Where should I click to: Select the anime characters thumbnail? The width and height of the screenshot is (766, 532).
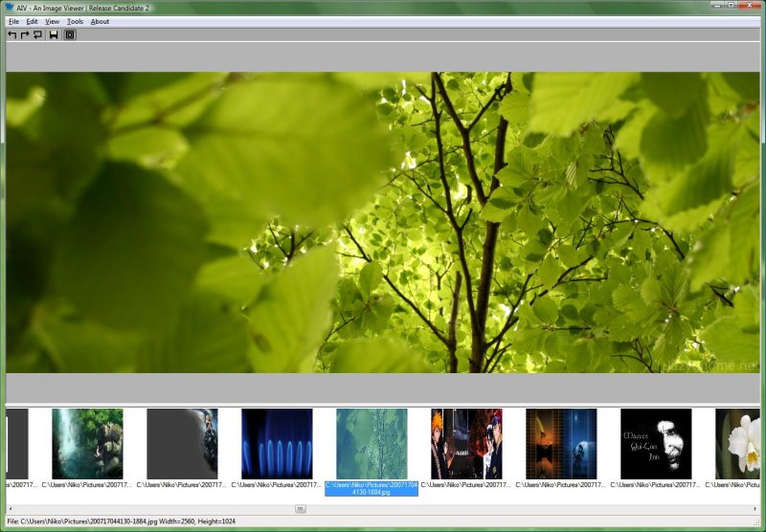(x=466, y=444)
